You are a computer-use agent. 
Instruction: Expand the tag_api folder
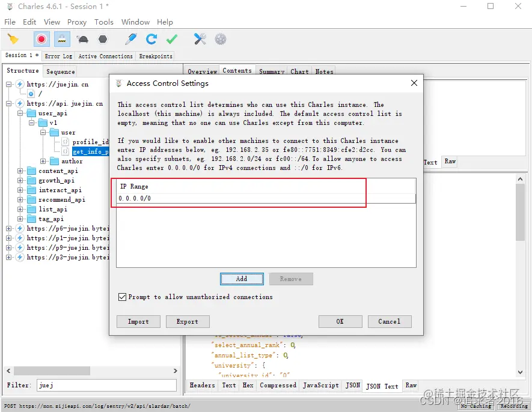[20, 219]
